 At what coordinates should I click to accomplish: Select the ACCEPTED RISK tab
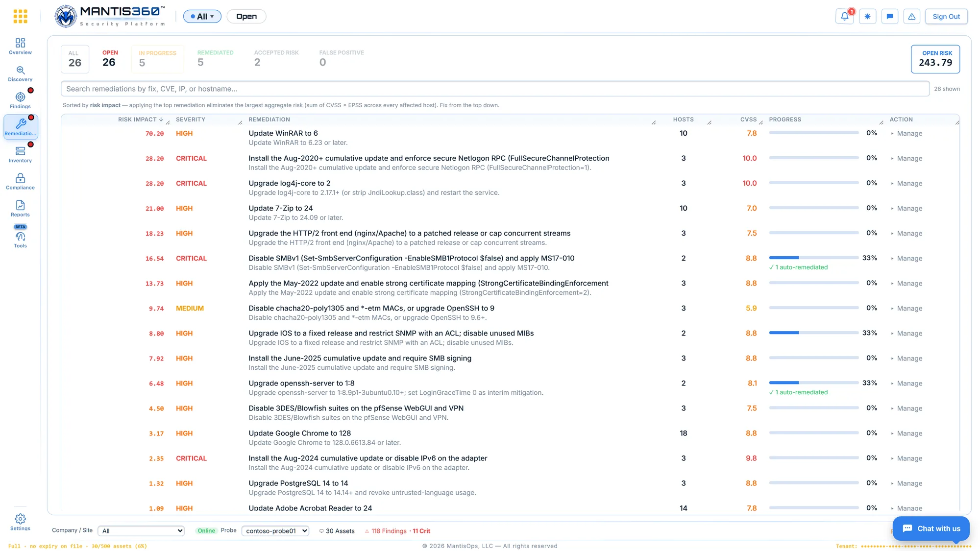276,59
